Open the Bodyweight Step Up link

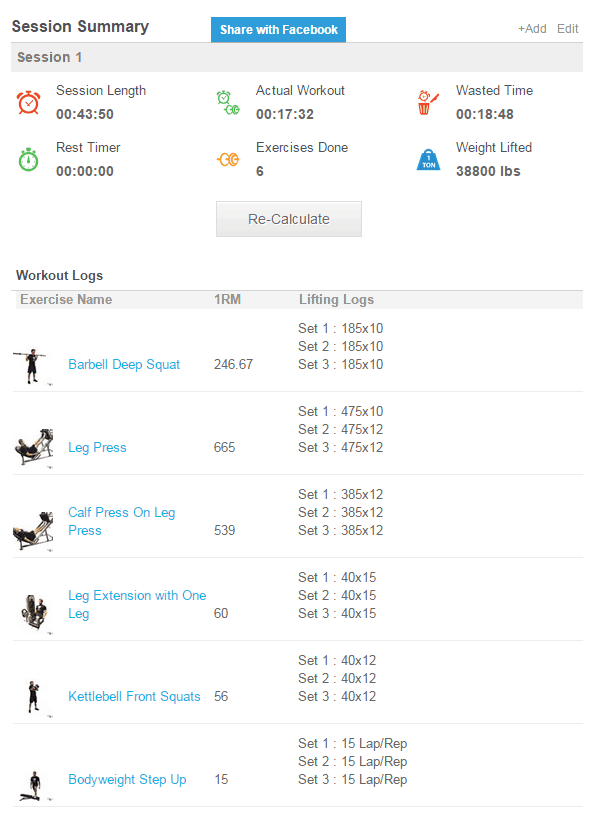(x=127, y=780)
